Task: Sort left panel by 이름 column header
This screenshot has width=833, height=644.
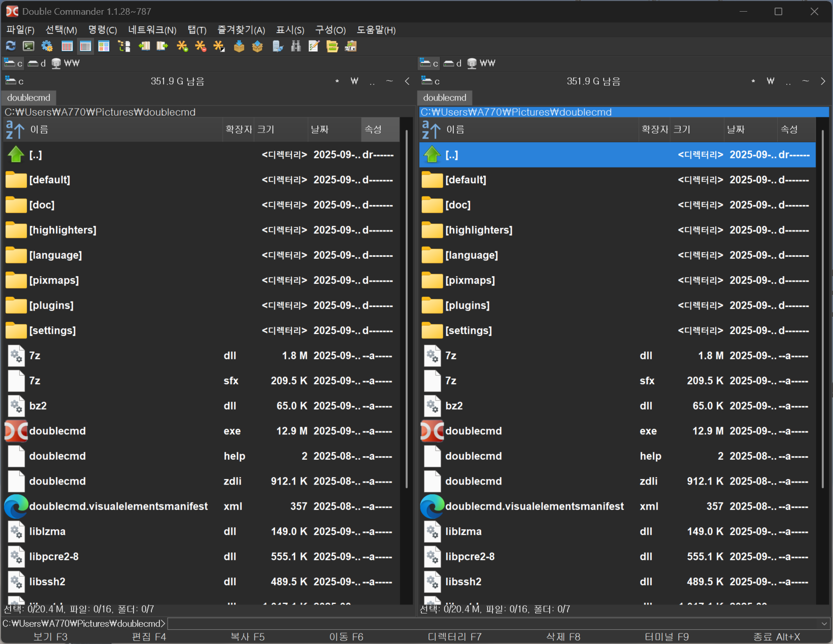Action: [113, 129]
